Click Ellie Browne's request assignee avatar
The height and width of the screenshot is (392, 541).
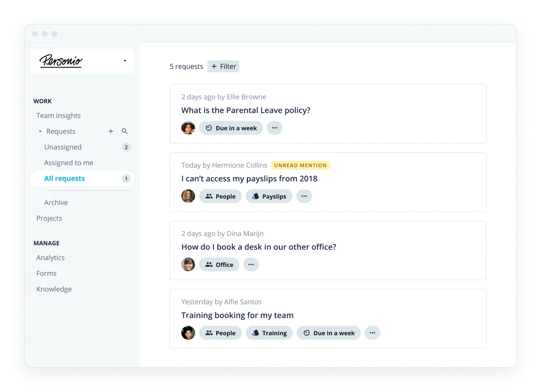click(x=188, y=128)
